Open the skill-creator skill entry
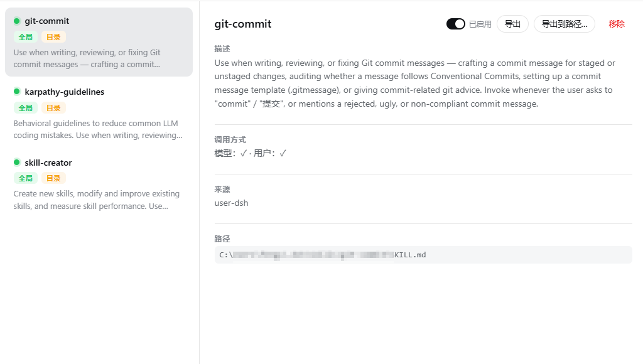 99,183
